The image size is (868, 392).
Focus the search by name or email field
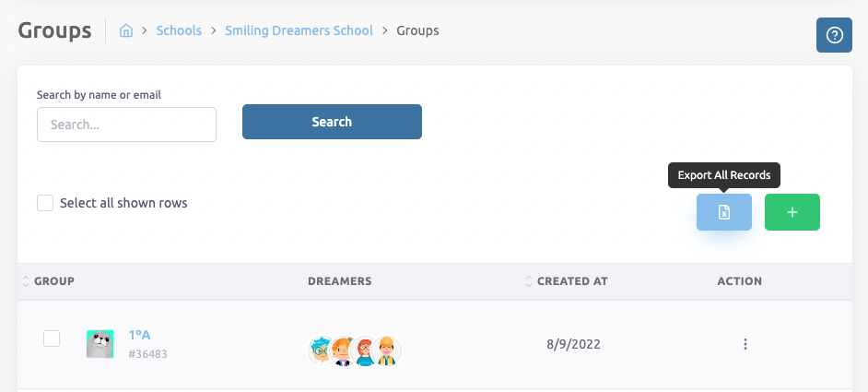[x=126, y=125]
